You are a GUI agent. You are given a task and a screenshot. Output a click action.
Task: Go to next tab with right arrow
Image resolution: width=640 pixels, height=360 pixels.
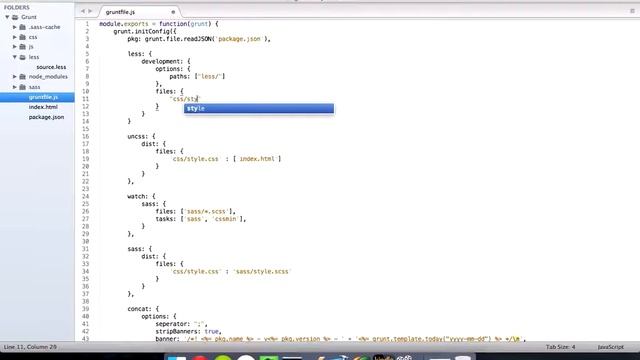coord(90,11)
